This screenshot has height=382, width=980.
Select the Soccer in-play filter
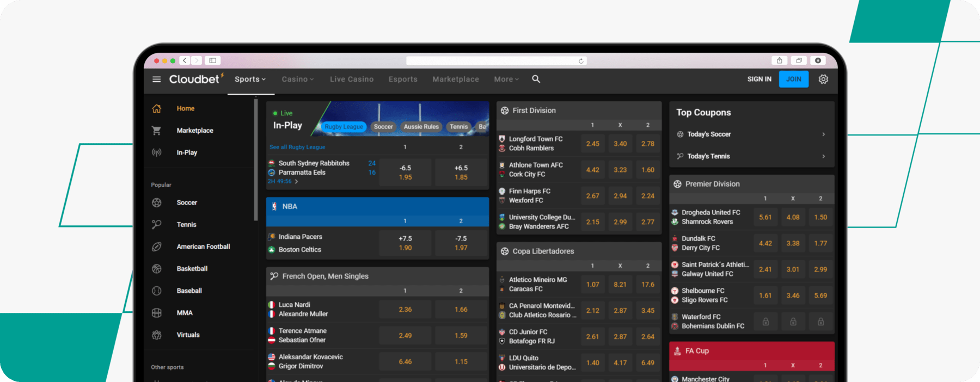[383, 127]
